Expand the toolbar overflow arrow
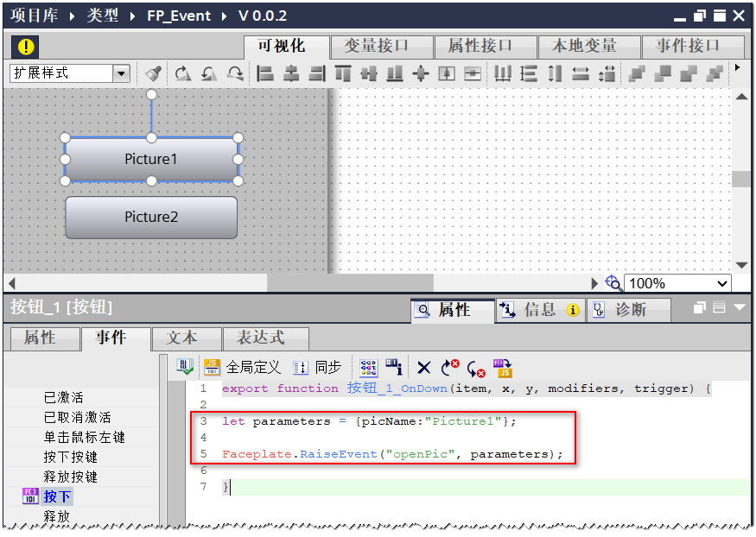 point(737,67)
